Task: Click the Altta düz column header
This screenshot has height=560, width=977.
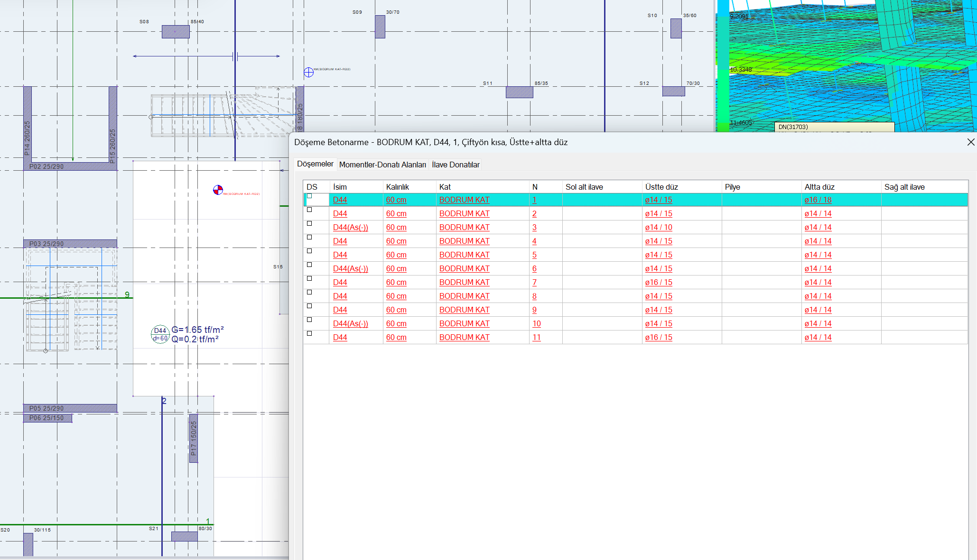Action: point(841,187)
